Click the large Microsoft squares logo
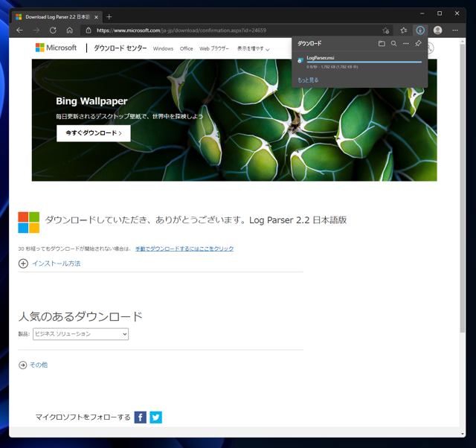This screenshot has height=448, width=476. [29, 223]
